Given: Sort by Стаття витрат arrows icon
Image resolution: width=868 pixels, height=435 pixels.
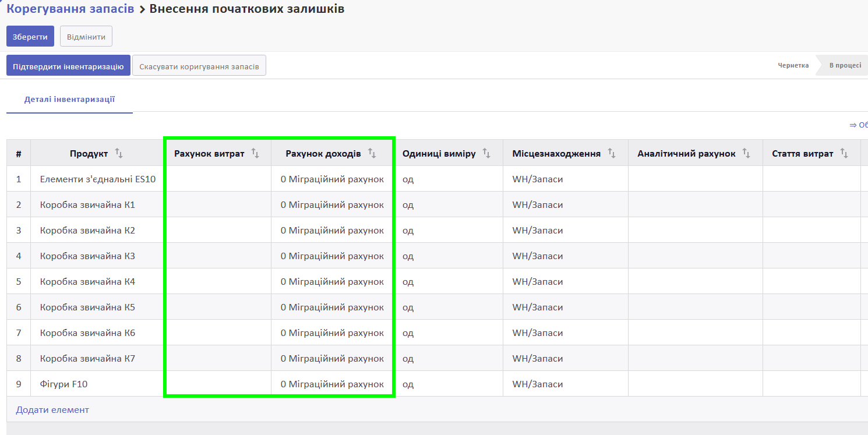Looking at the screenshot, I should point(845,153).
